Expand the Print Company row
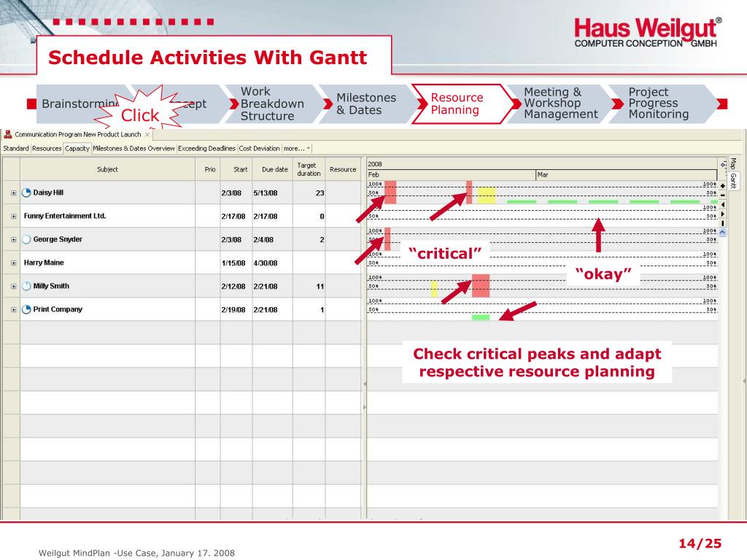The height and width of the screenshot is (560, 747). pos(13,309)
